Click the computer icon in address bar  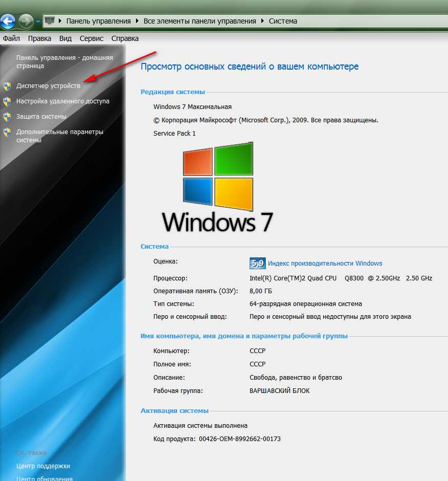[50, 21]
